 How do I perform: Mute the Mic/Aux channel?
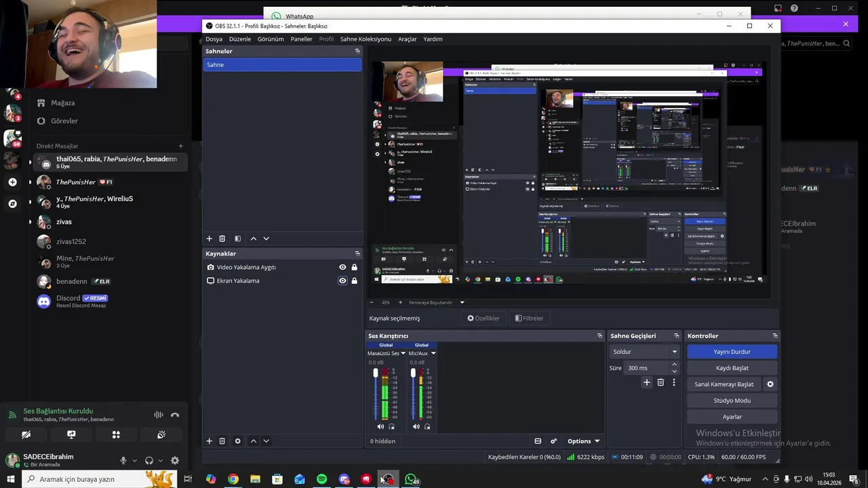416,426
